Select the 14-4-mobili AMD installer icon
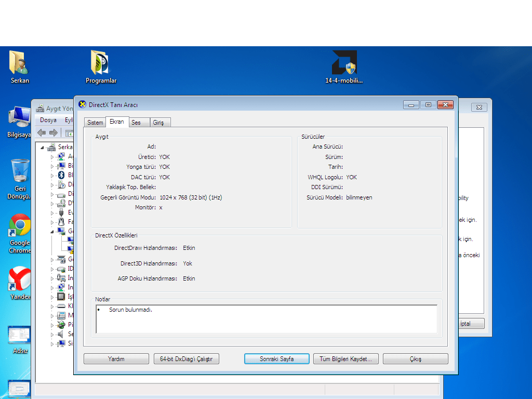 (x=344, y=66)
